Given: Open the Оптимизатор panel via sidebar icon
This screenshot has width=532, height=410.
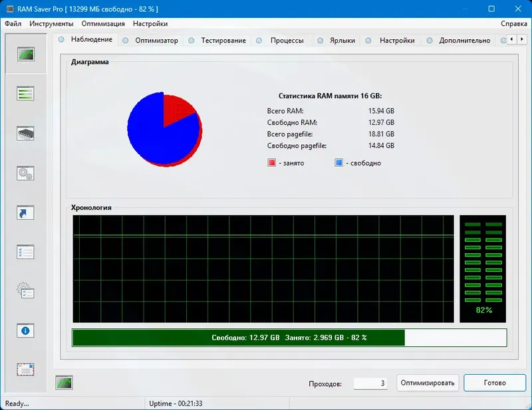Looking at the screenshot, I should tap(25, 93).
